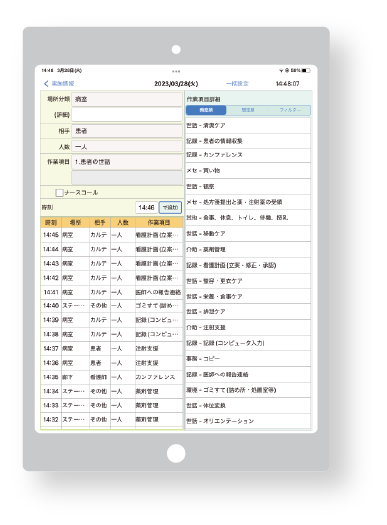Tap the battery icon in the status bar
387x525 pixels.
[x=306, y=71]
